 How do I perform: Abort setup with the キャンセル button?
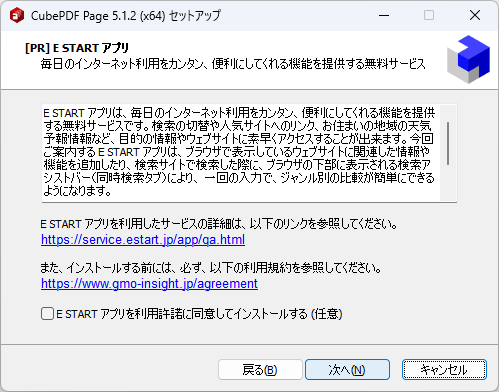pyautogui.click(x=444, y=370)
